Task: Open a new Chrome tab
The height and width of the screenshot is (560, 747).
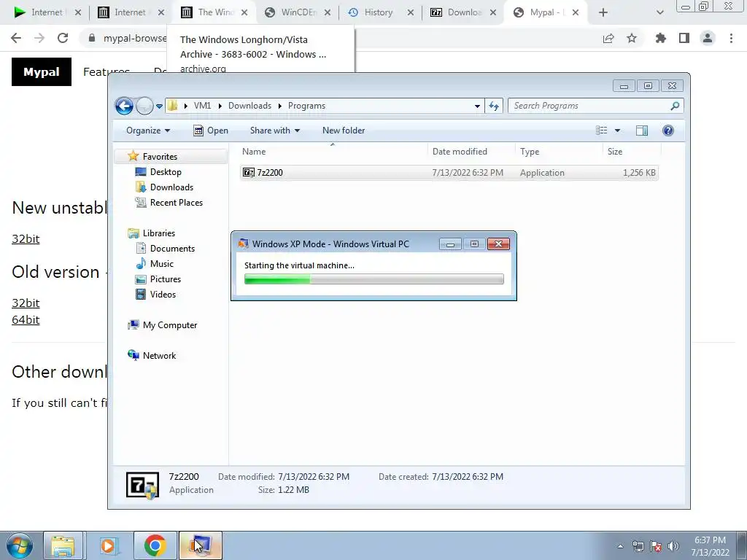Action: point(603,12)
